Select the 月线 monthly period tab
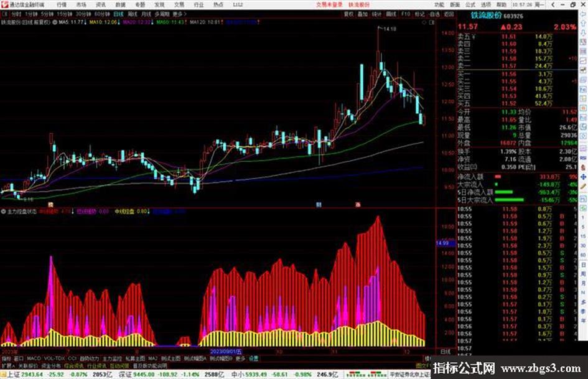This screenshot has width=588, height=379. tap(146, 14)
